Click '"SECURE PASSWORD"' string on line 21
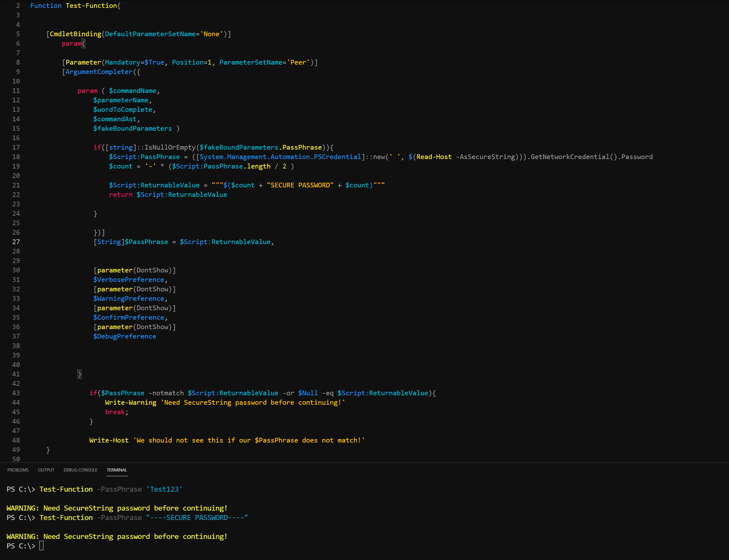The image size is (729, 560). [x=300, y=185]
